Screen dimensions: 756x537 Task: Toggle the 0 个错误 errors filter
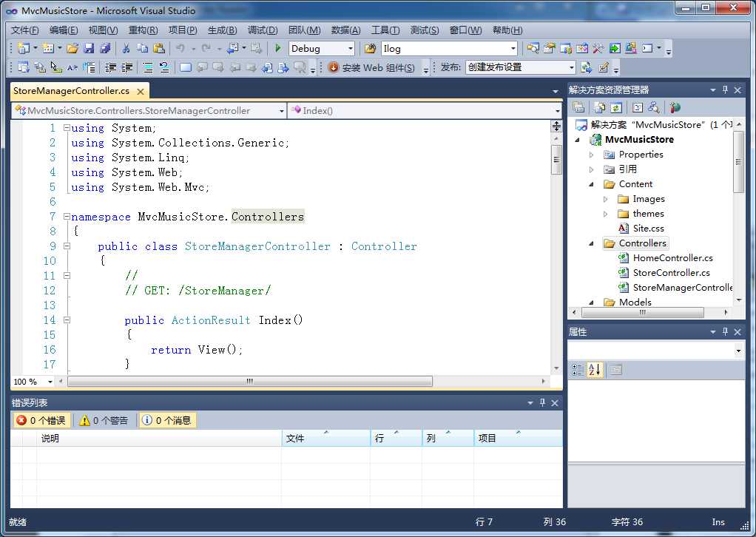tap(41, 420)
